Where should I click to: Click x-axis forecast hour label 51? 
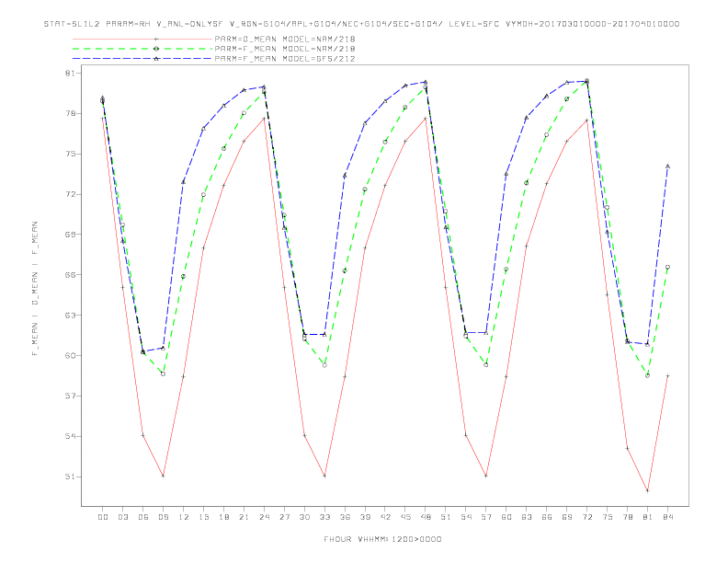(x=446, y=517)
